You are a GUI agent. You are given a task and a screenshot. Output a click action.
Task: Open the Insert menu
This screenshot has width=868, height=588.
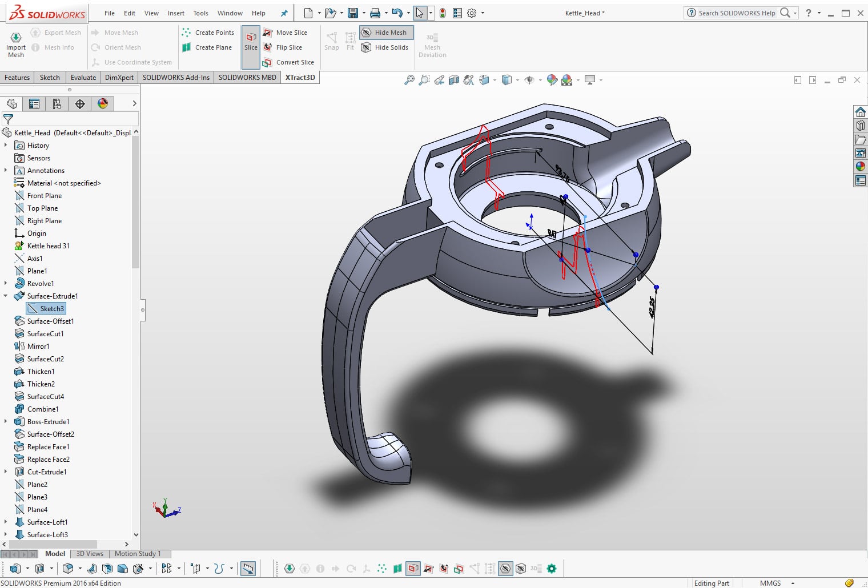(x=176, y=13)
